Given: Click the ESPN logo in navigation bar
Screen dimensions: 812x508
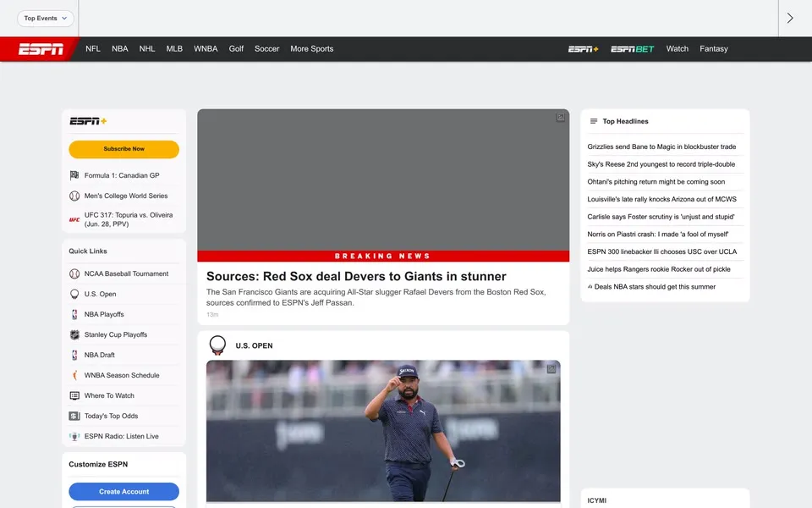Looking at the screenshot, I should pos(41,49).
